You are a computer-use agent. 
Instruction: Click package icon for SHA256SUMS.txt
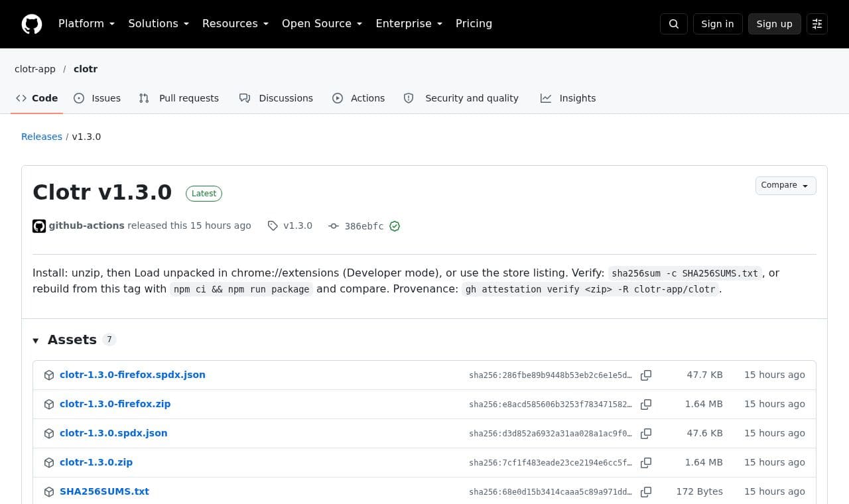coord(49,492)
